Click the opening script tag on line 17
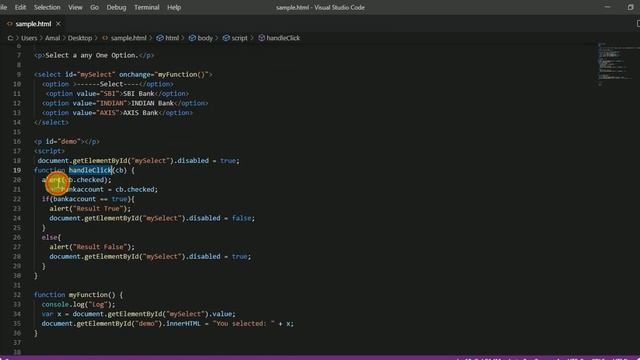Screen dimensions: 640x360 (x=49, y=151)
